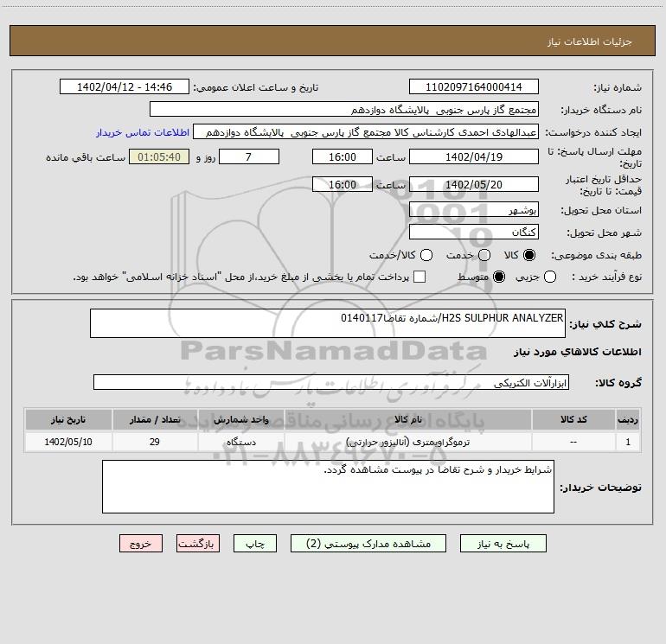Click the response deadline date 1402/04/19
Screen dimensions: 666x644
(474, 156)
